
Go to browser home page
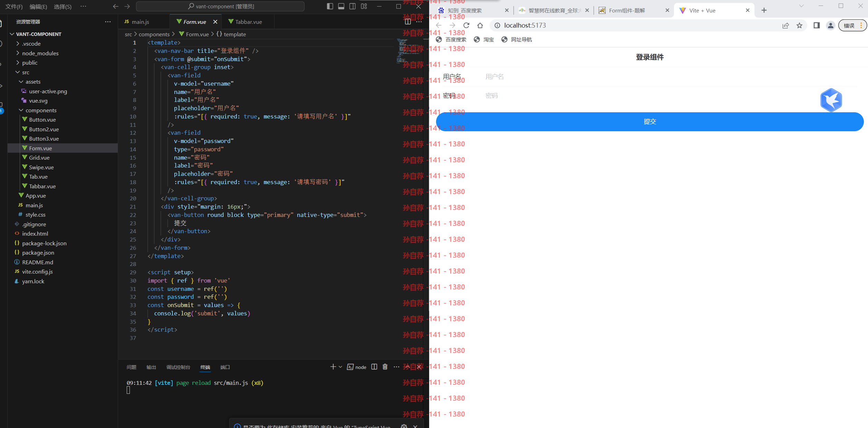tap(480, 25)
